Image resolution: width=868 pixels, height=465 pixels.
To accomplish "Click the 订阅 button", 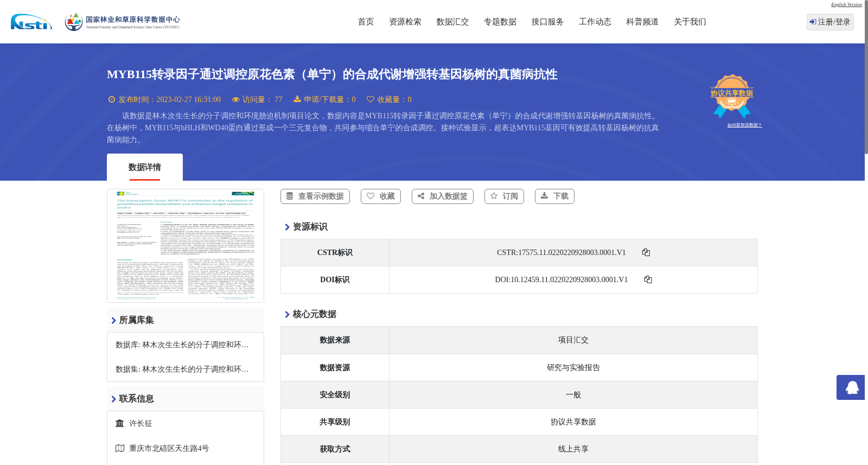I will [504, 196].
